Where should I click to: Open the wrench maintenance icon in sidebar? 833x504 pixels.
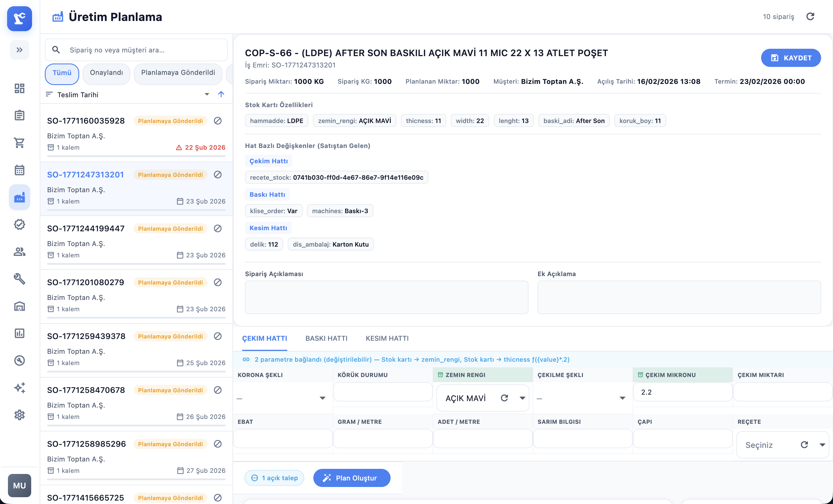tap(19, 279)
